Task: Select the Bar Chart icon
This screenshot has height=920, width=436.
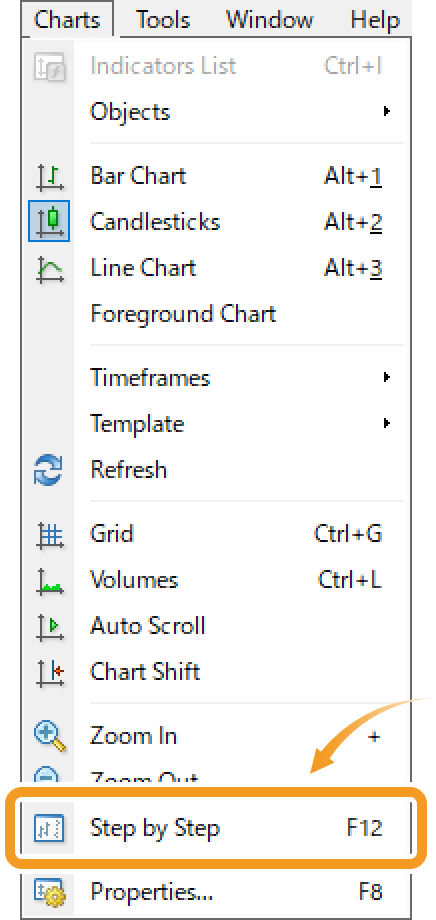Action: click(x=49, y=176)
